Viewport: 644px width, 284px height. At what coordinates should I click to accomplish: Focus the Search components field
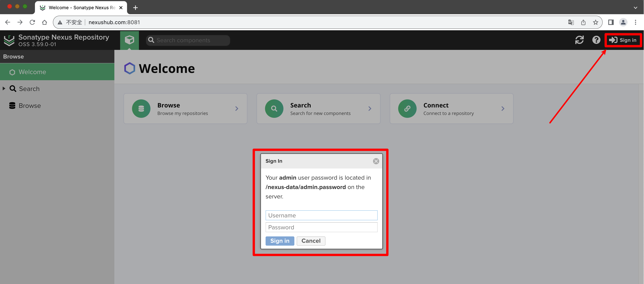[x=188, y=40]
